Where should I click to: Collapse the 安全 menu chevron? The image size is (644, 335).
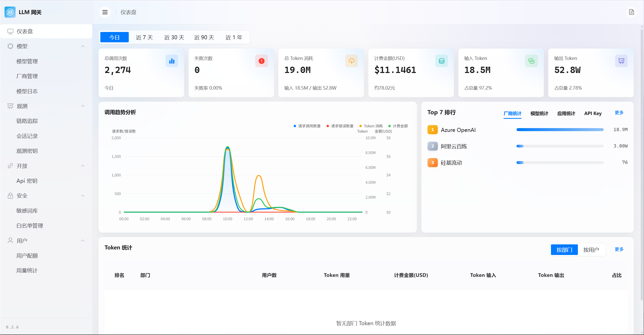[x=83, y=196]
